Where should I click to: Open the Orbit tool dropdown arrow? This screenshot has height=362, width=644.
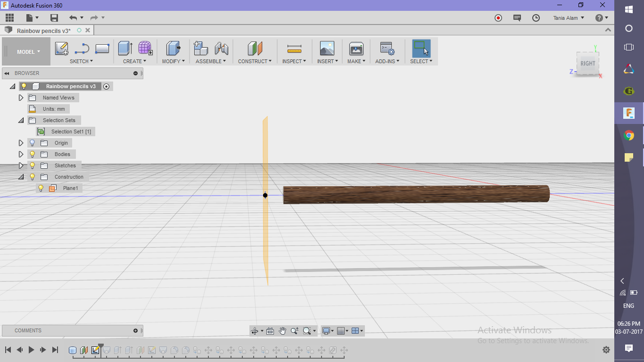(262, 331)
